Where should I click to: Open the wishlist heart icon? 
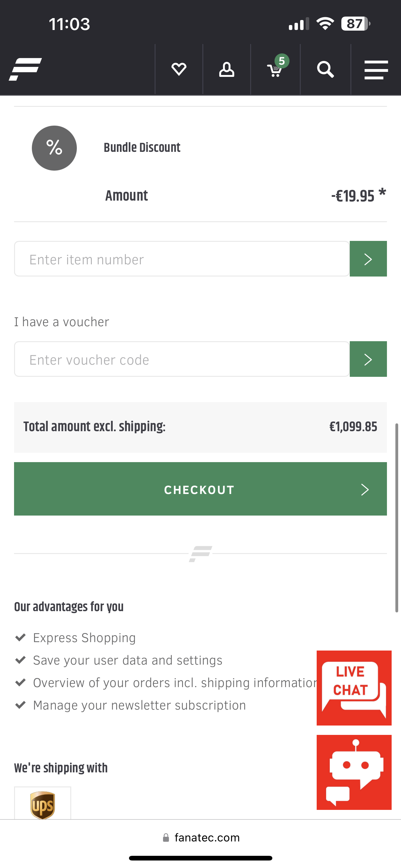pos(179,69)
